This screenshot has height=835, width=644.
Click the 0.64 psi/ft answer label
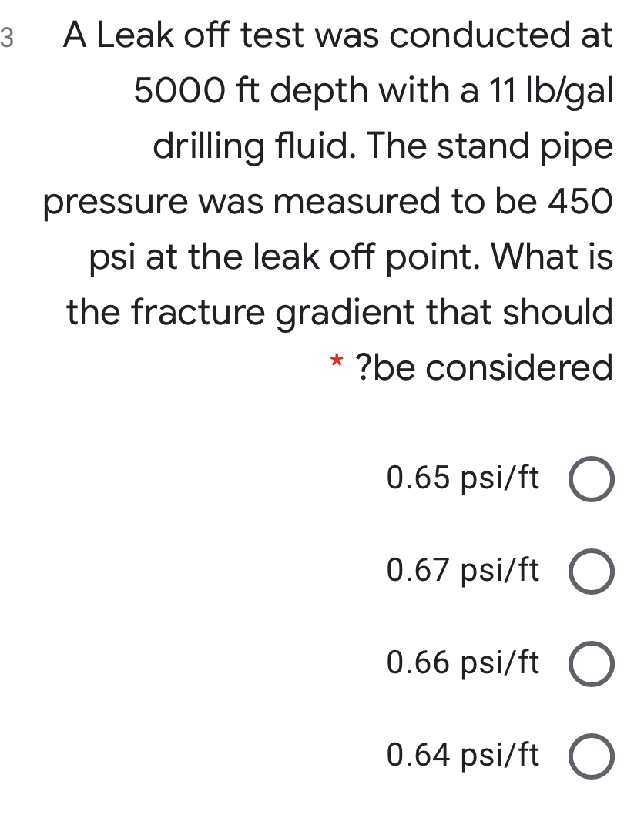click(463, 756)
